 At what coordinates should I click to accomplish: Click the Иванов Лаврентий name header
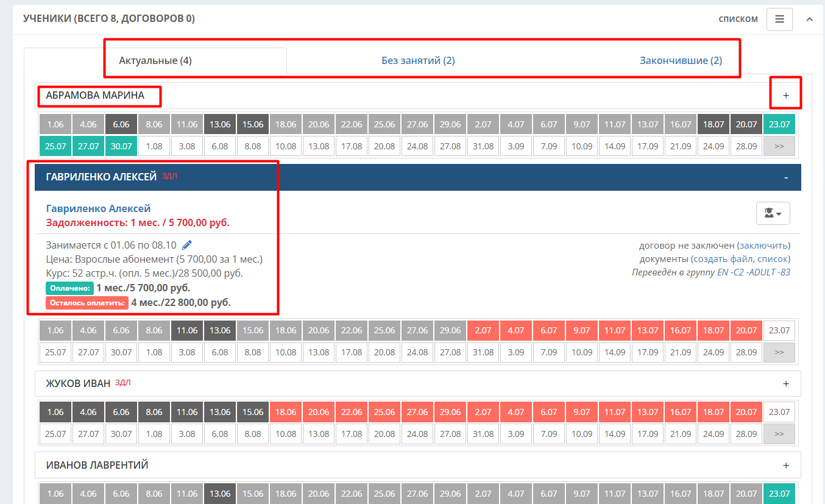click(97, 466)
